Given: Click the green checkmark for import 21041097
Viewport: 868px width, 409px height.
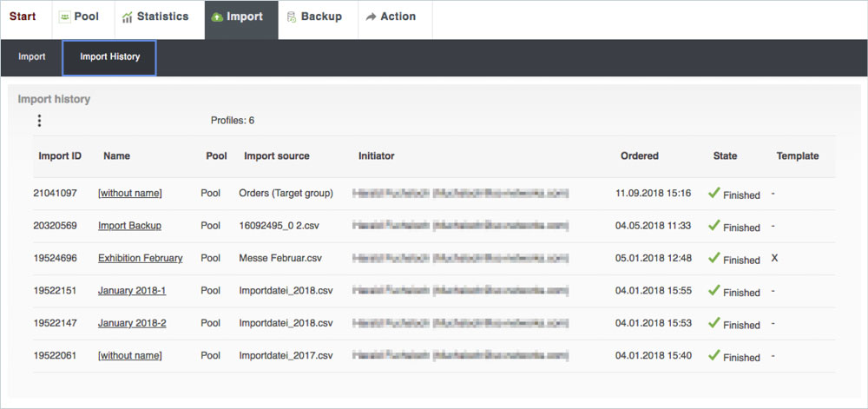Looking at the screenshot, I should (x=714, y=193).
